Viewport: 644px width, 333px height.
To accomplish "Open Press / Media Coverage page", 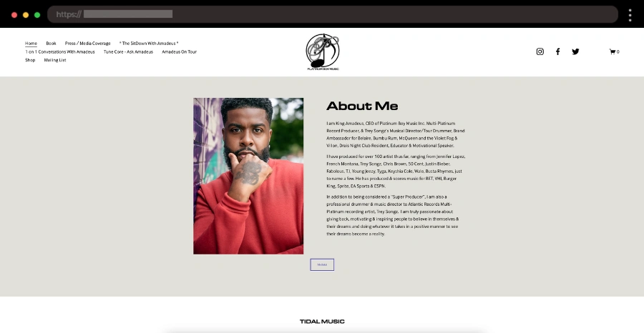I will [x=87, y=44].
